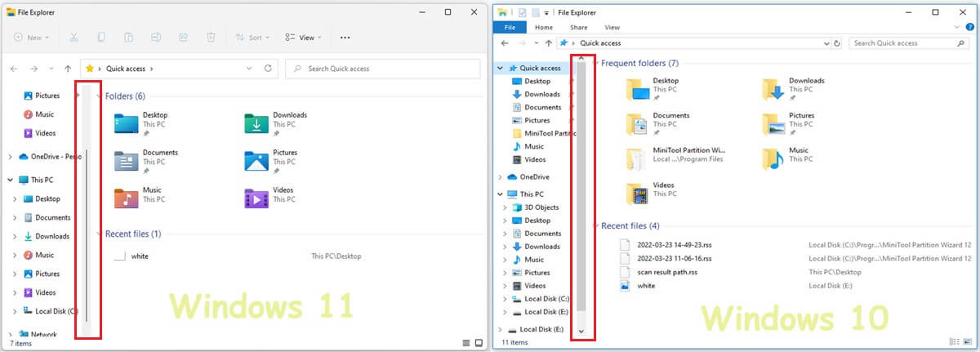Collapse the Recent files (1) group in Windows 11
This screenshot has height=352, width=980.
pos(99,234)
